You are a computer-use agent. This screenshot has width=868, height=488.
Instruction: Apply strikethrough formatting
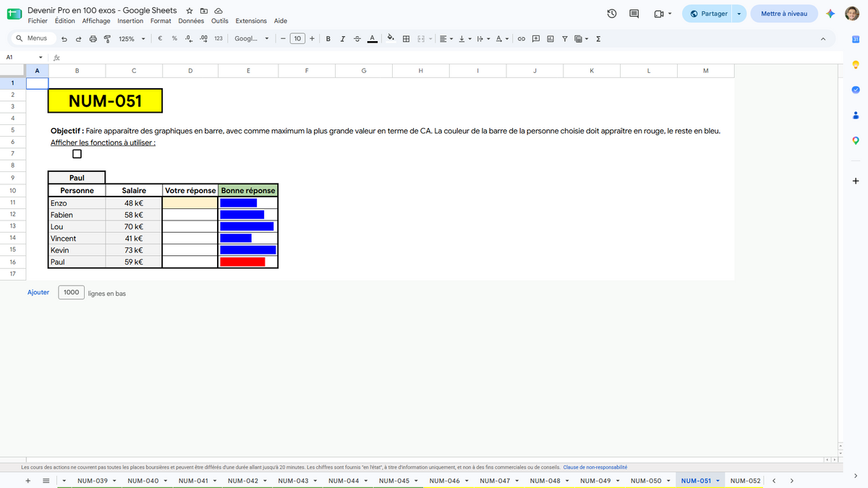pyautogui.click(x=357, y=39)
